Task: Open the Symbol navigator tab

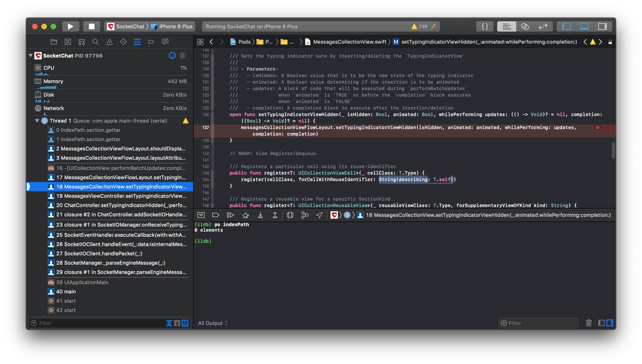Action: click(x=82, y=42)
